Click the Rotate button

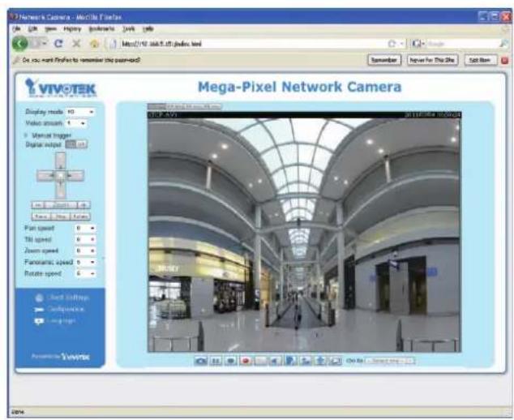coord(80,216)
